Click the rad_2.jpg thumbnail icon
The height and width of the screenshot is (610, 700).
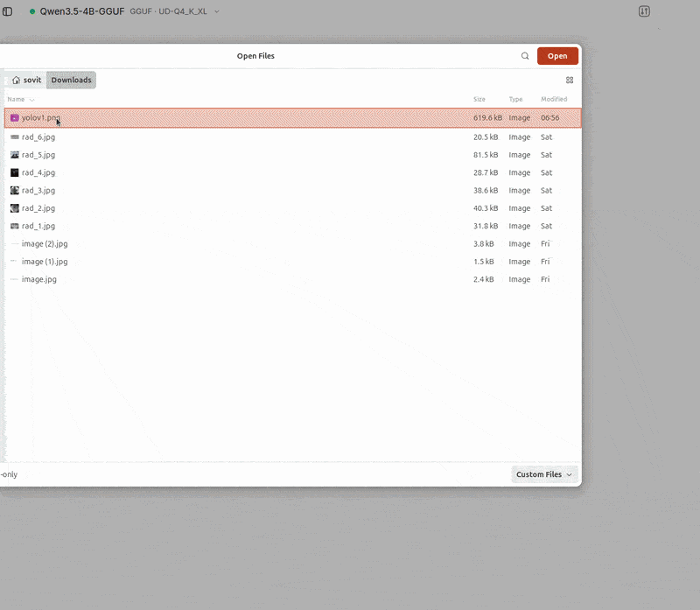pyautogui.click(x=15, y=208)
